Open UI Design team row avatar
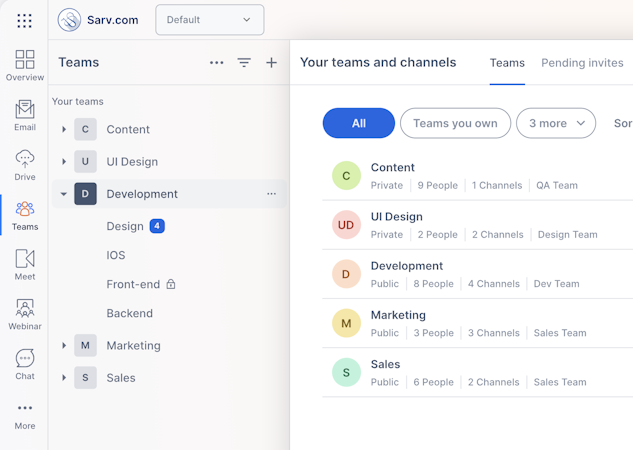 point(346,225)
